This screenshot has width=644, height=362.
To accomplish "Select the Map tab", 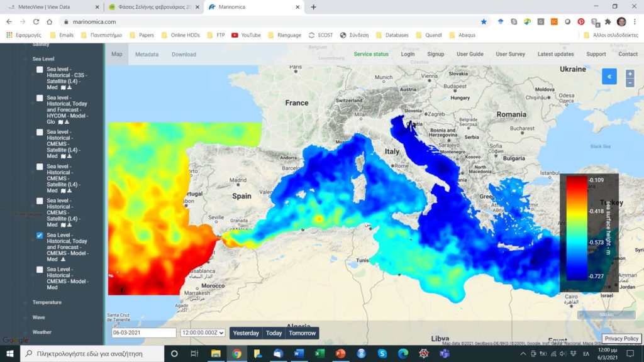I will 116,54.
